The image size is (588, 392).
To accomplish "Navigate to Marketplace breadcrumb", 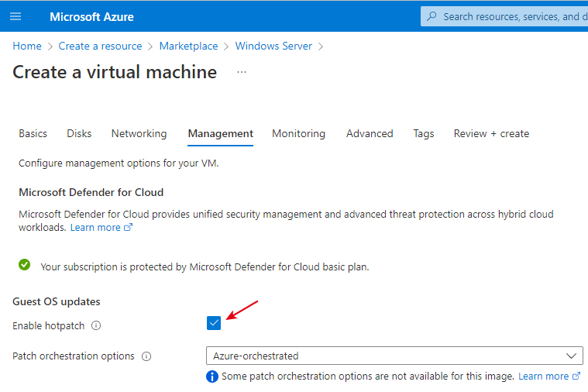I will click(x=188, y=46).
